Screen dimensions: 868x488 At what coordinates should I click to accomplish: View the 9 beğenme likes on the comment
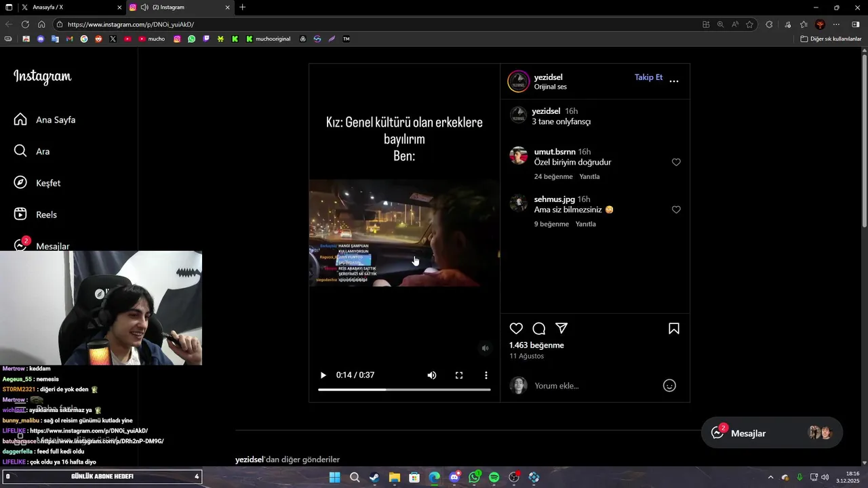pos(551,224)
